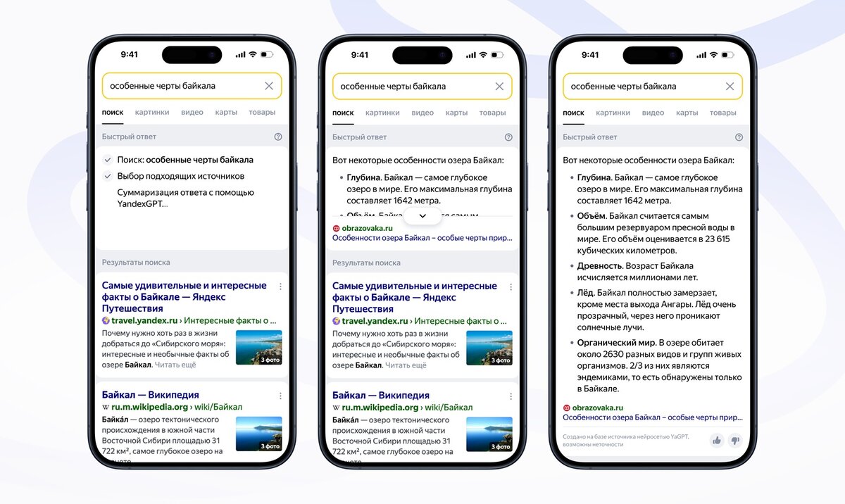The width and height of the screenshot is (845, 504).
Task: Expand the quick answer on middle phone
Action: (x=423, y=216)
